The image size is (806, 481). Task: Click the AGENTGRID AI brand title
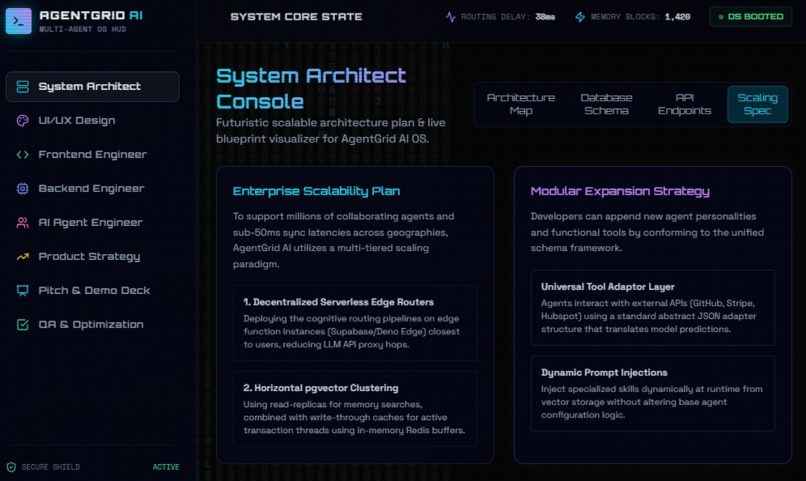coord(91,15)
